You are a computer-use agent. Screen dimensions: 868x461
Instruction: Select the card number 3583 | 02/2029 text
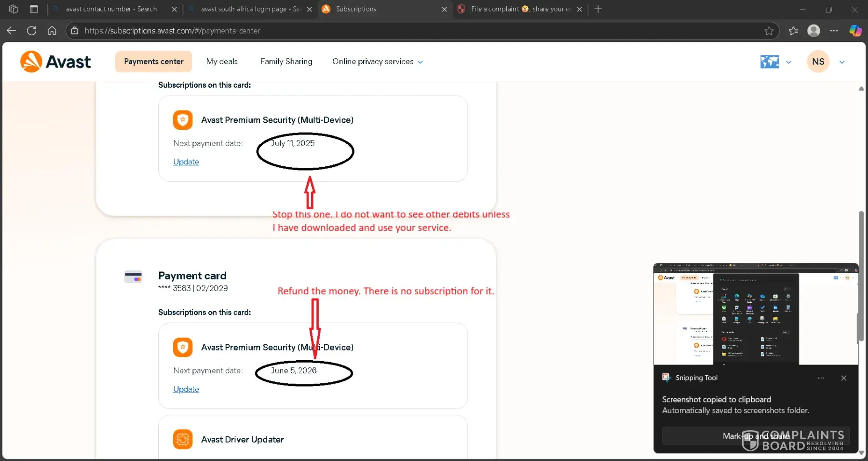coord(193,288)
